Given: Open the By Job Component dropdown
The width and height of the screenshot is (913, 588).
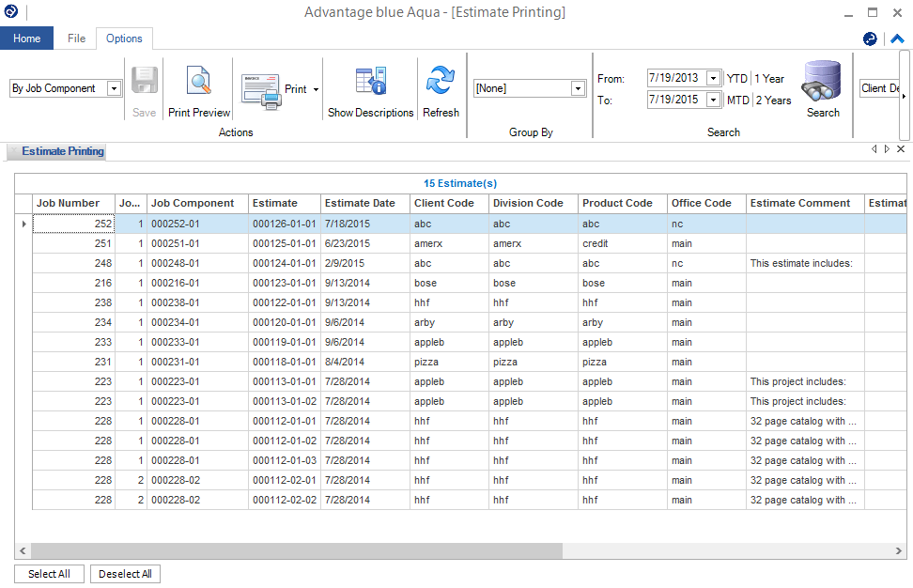Looking at the screenshot, I should (x=115, y=88).
